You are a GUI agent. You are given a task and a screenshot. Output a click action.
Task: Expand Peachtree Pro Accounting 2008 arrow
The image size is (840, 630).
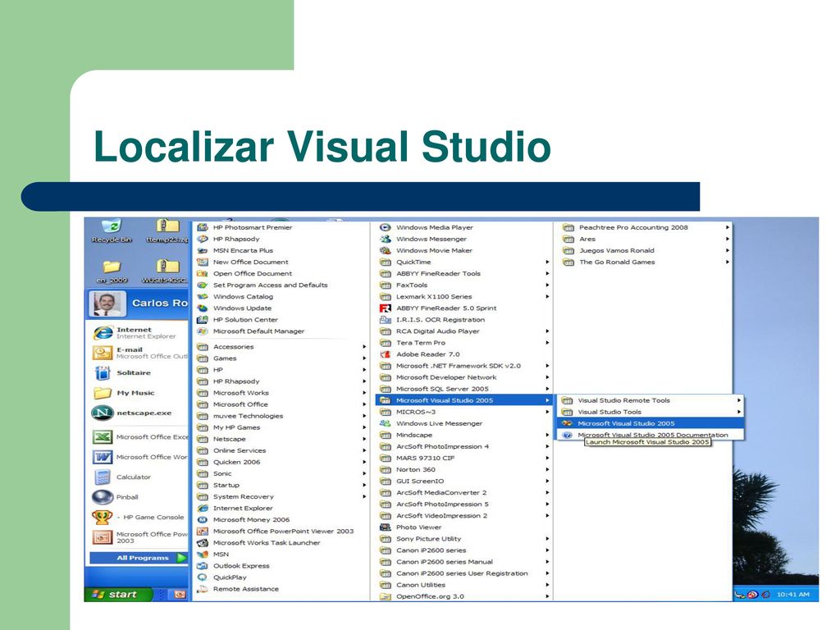point(728,227)
